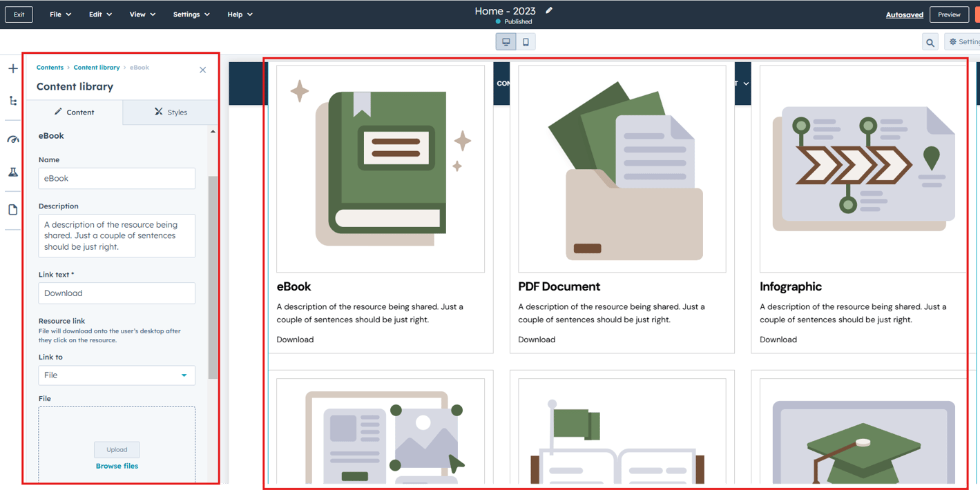Image resolution: width=980 pixels, height=490 pixels.
Task: Select the optimize gauge icon in sidebar
Action: click(x=12, y=139)
